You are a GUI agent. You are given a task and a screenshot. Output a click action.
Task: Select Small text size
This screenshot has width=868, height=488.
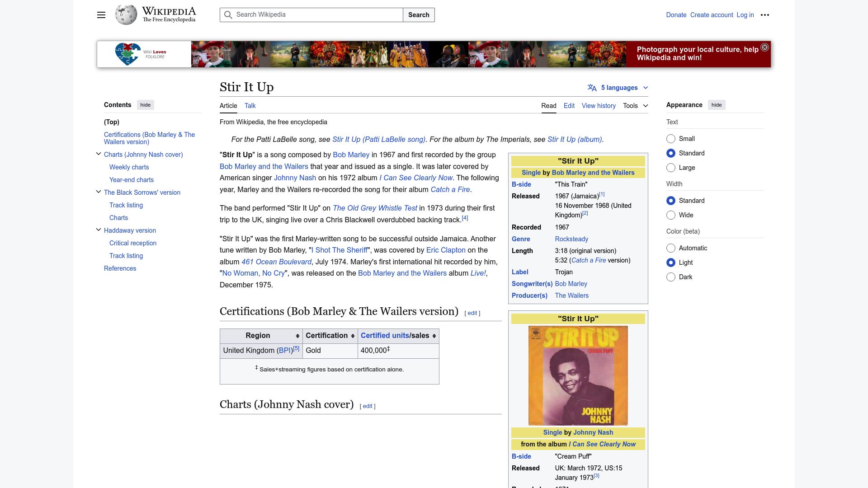[x=671, y=139]
